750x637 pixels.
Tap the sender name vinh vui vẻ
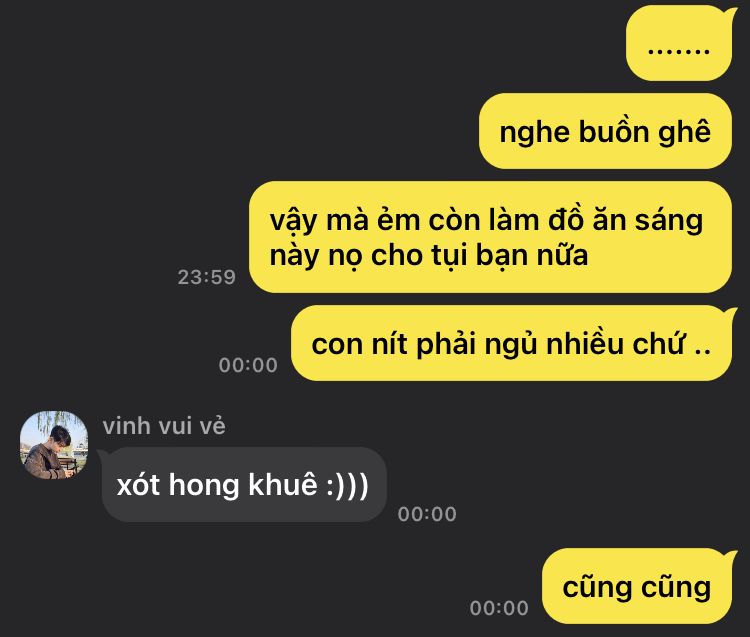tap(164, 426)
